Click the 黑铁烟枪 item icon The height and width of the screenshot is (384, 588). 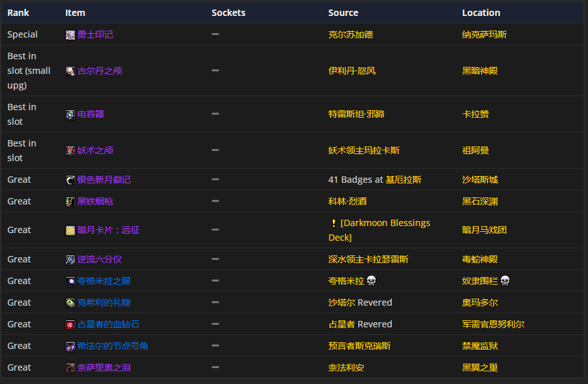70,202
